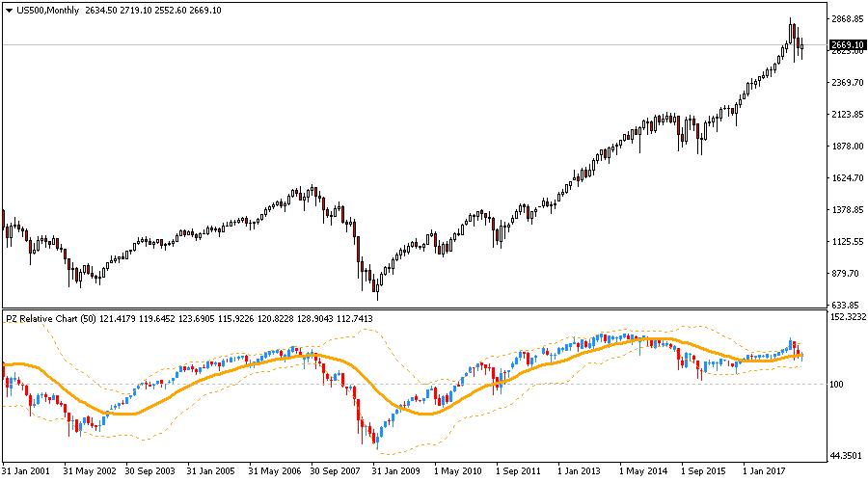Select the 31 Jan 2001 date marker
Viewport: 868px width, 482px height.
26,472
